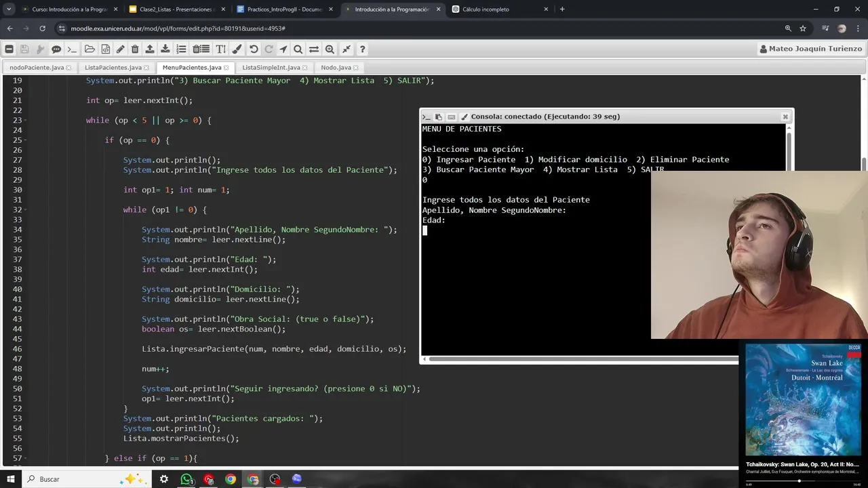
Task: Click the clipboard icon in console title bar
Action: [439, 117]
